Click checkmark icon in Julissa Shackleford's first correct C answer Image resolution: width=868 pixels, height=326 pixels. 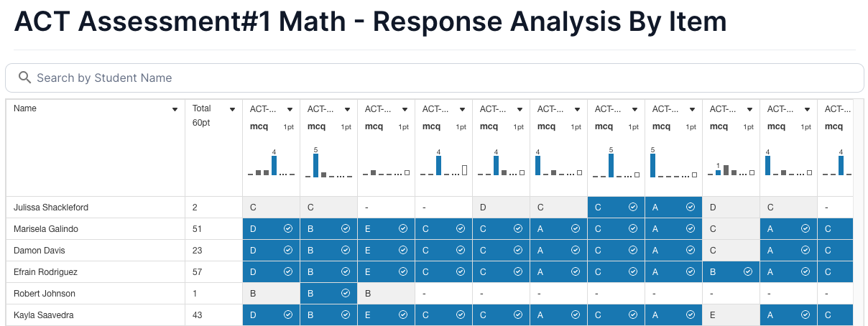633,208
